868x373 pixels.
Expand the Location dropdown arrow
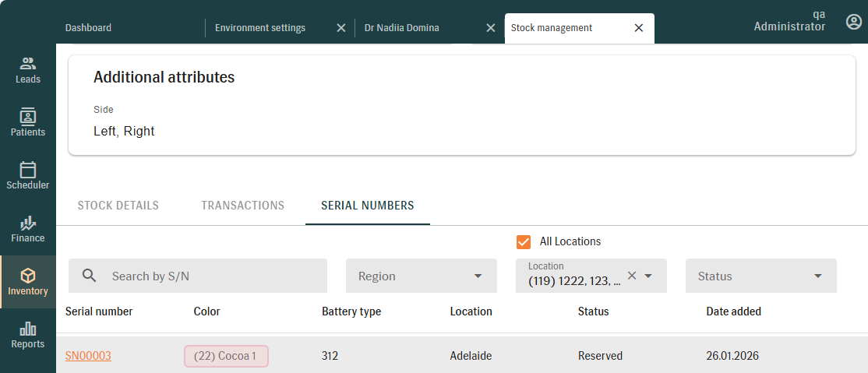coord(647,276)
